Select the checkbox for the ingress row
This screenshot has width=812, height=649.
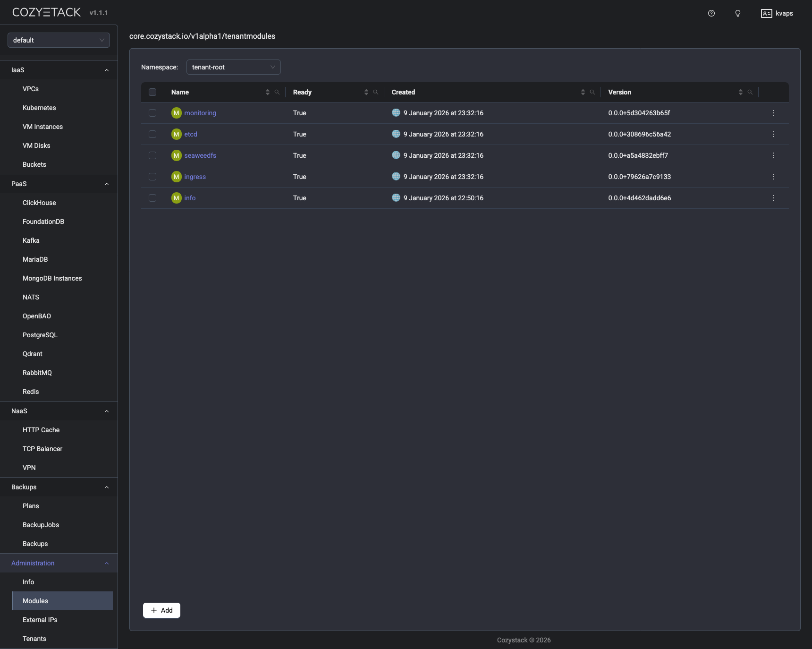[x=152, y=177]
